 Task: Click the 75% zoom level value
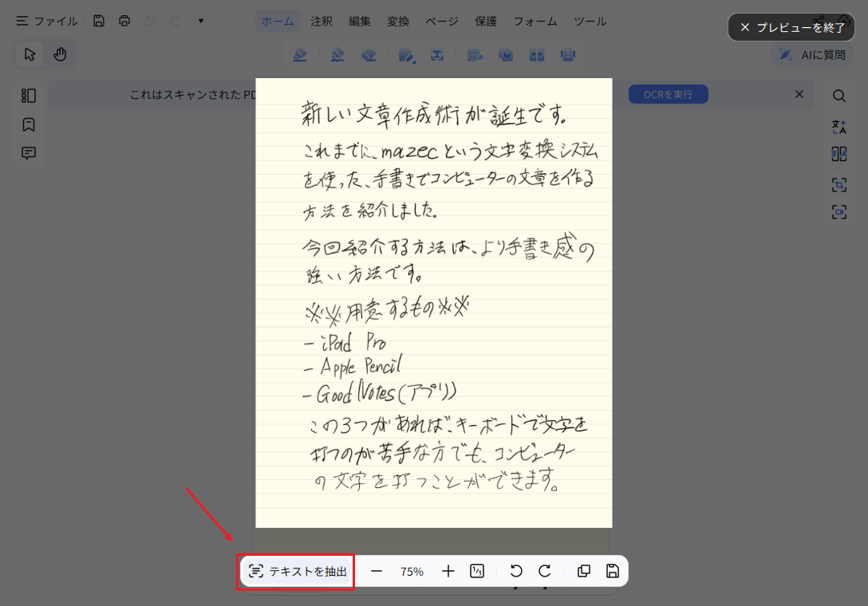point(412,572)
